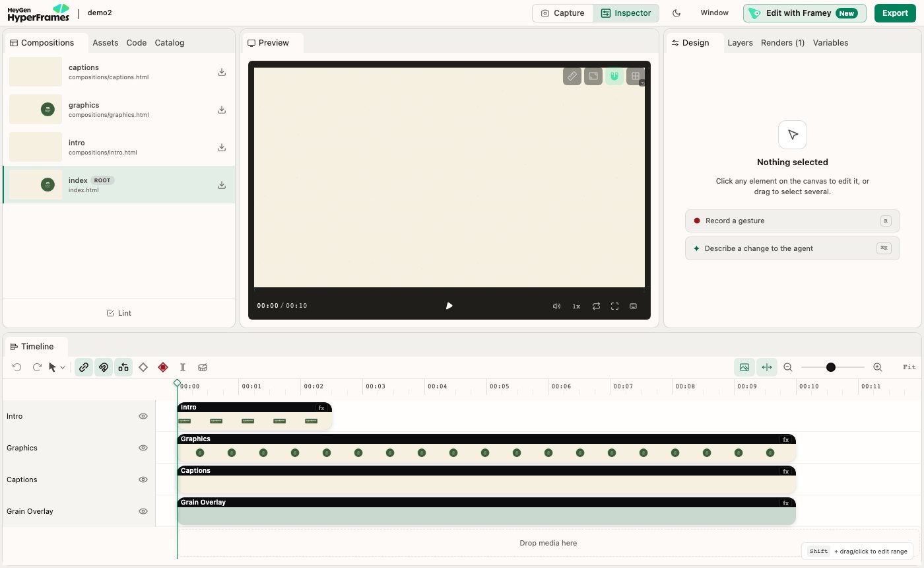Hide the Grain Overlay track
Image resolution: width=924 pixels, height=568 pixels.
143,511
